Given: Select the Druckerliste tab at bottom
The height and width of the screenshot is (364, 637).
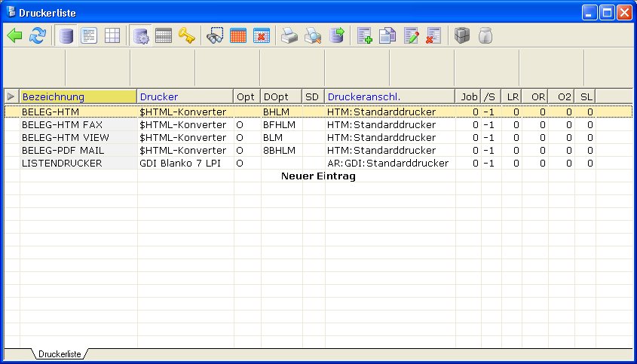Looking at the screenshot, I should (x=59, y=353).
